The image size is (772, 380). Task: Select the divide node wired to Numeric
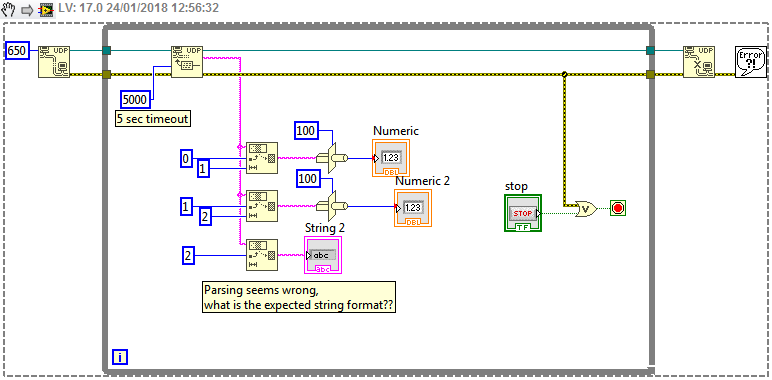[332, 158]
